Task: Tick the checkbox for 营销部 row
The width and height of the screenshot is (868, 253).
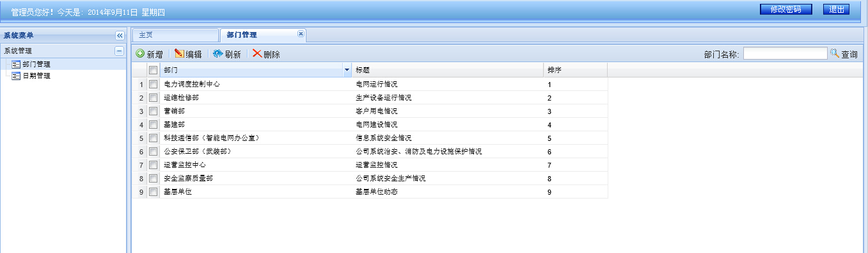Action: [153, 111]
